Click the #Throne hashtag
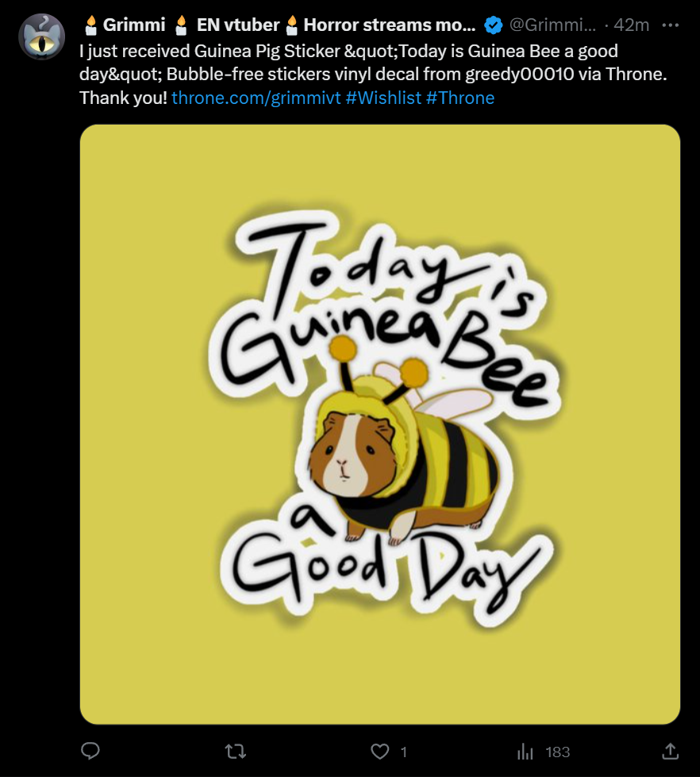Screen dimensions: 700x777 [460, 98]
